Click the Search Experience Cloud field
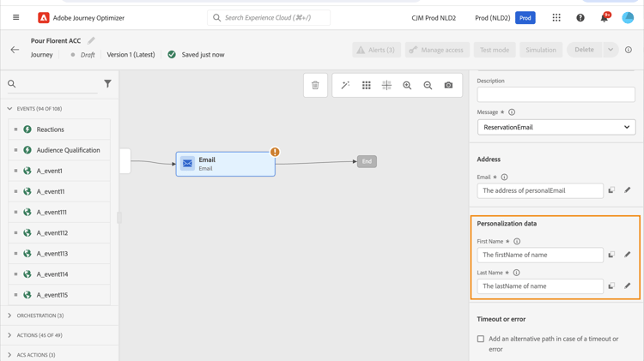 tap(269, 18)
